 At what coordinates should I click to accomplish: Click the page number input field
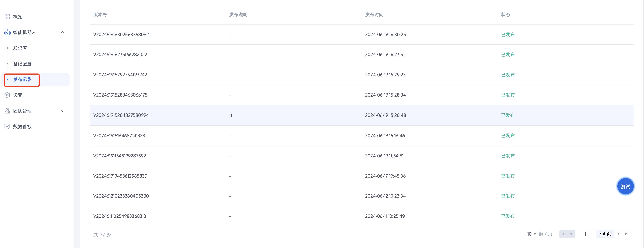[x=585, y=234]
